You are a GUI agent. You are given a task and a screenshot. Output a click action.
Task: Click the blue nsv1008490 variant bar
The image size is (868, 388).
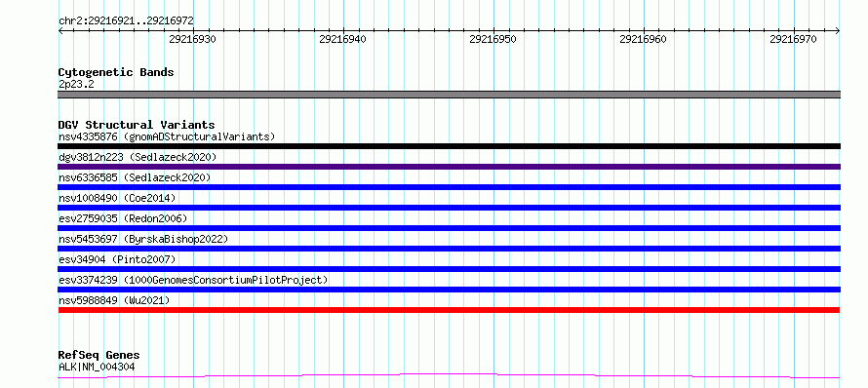click(x=449, y=208)
